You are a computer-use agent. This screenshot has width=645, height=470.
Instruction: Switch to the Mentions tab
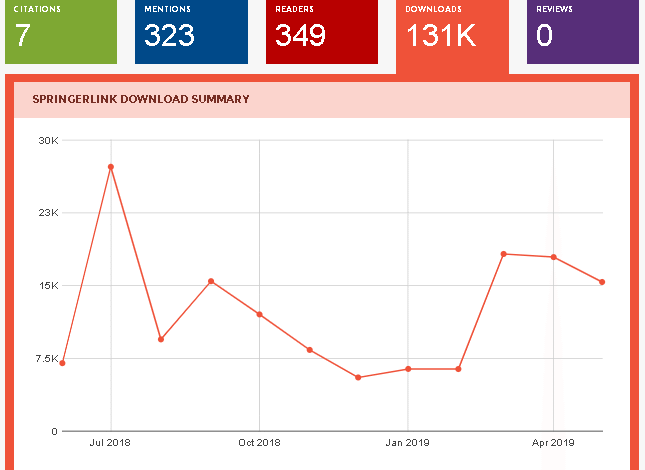(x=191, y=32)
